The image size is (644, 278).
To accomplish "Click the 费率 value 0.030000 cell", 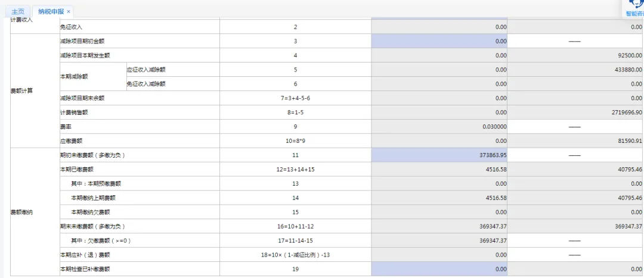I will click(439, 127).
